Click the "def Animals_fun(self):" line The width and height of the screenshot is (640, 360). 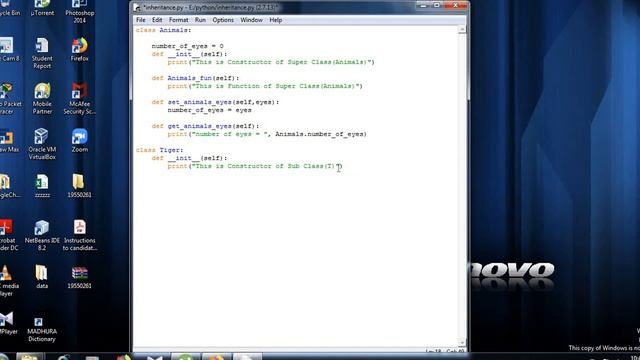pos(195,78)
